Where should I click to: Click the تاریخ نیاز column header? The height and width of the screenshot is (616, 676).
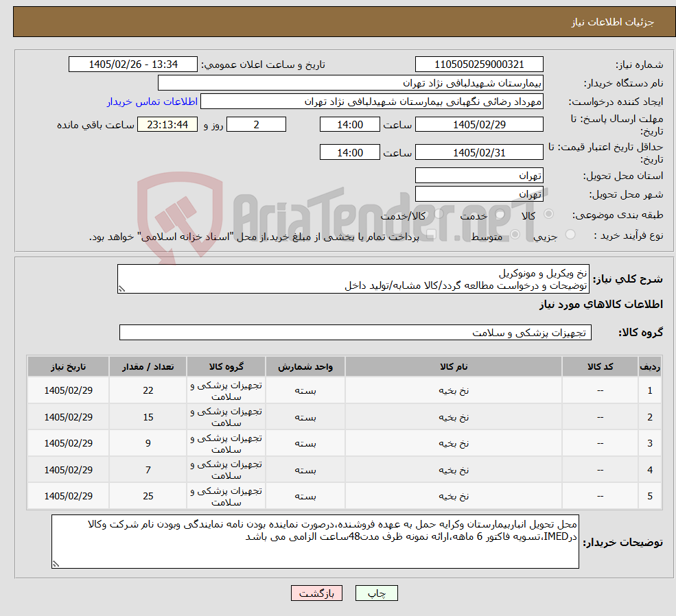pos(68,366)
